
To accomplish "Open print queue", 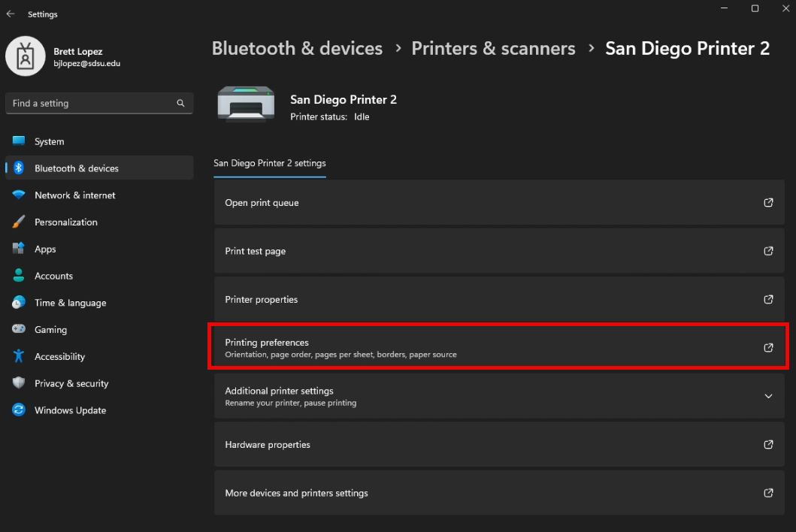I will pyautogui.click(x=499, y=203).
